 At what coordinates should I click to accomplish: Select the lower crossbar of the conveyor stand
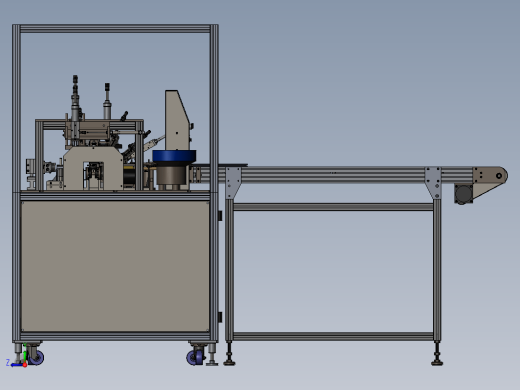(x=333, y=336)
